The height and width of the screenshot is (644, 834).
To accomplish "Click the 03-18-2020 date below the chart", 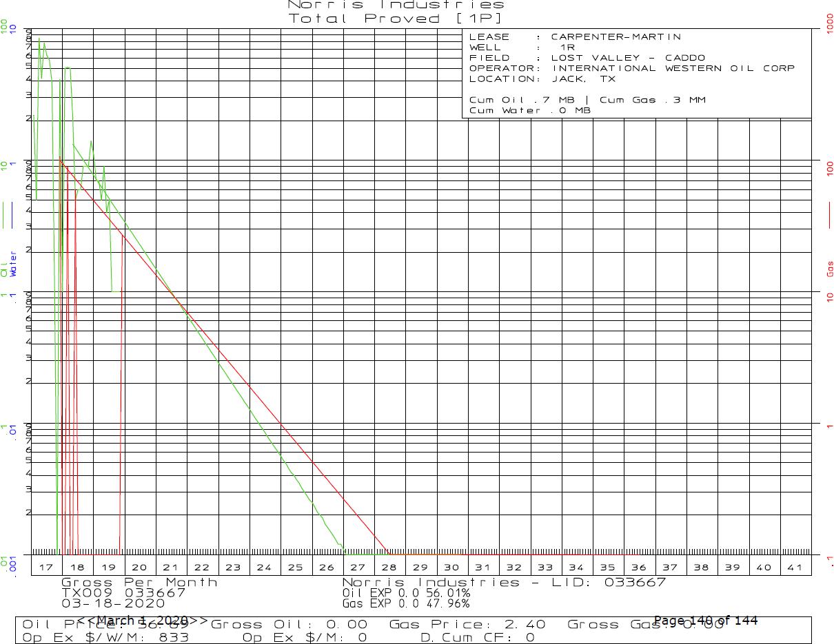I will [x=108, y=603].
